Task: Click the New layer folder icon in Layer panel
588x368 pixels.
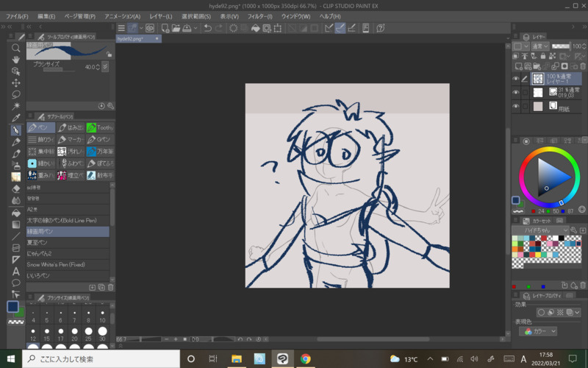Action: 537,66
